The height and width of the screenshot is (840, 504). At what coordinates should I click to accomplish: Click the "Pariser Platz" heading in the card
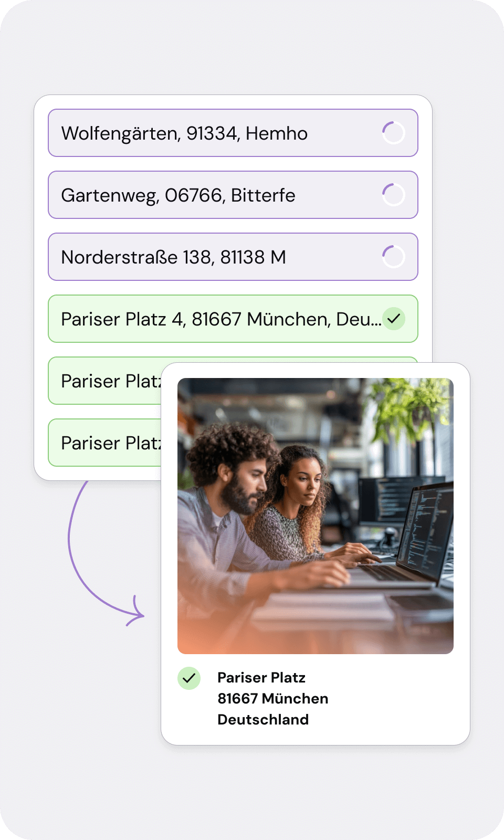[261, 678]
